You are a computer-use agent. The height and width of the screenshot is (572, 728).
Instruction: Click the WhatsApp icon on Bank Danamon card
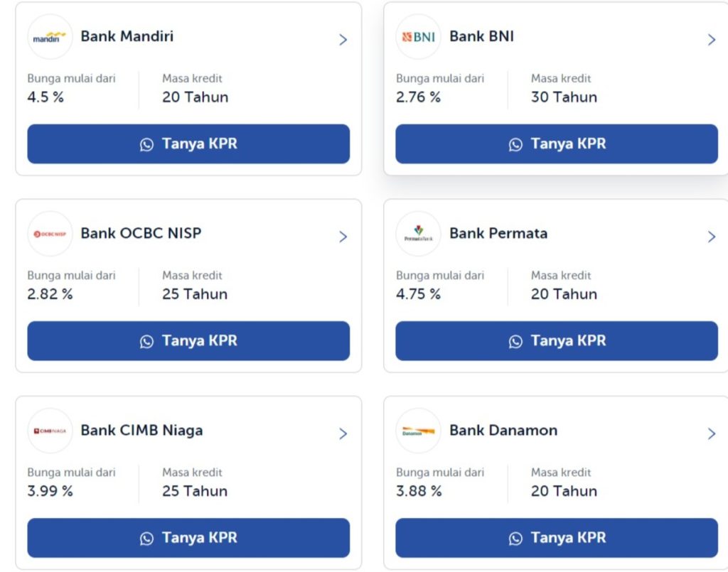point(515,538)
